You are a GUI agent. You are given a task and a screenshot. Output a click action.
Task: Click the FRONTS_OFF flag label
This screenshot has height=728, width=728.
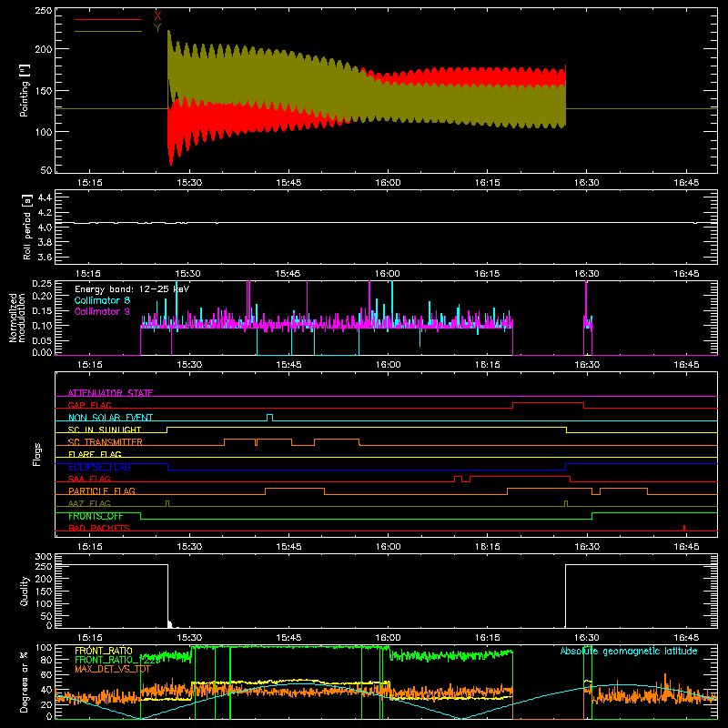96,516
